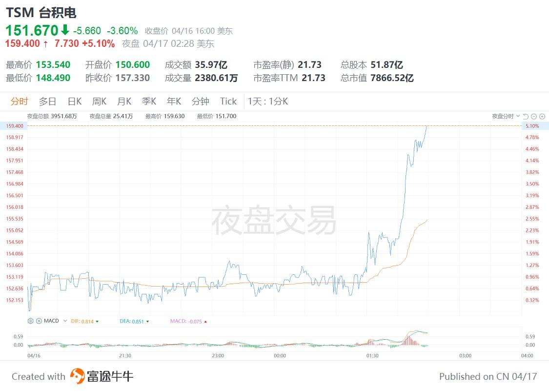Click the 159.400 price axis label

[x=14, y=126]
